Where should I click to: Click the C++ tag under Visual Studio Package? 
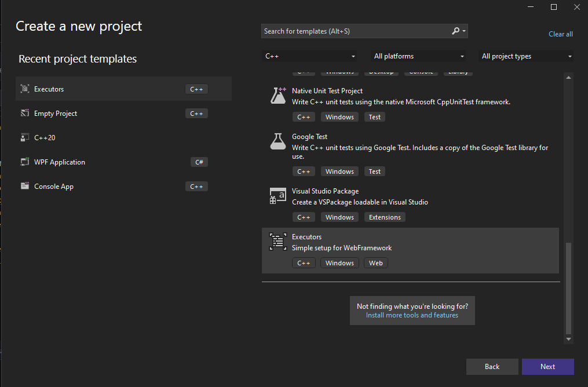tap(304, 217)
